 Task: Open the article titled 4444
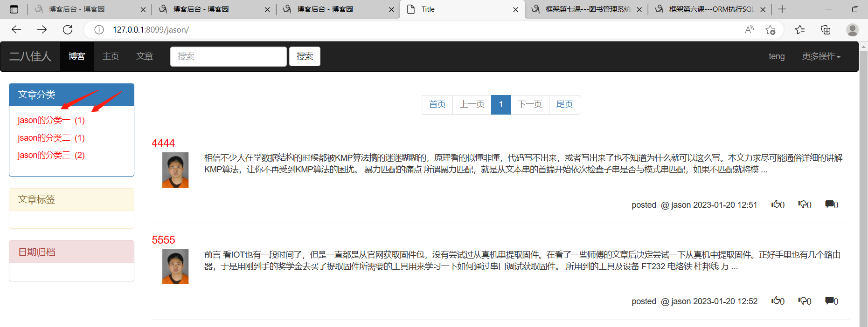pos(163,143)
